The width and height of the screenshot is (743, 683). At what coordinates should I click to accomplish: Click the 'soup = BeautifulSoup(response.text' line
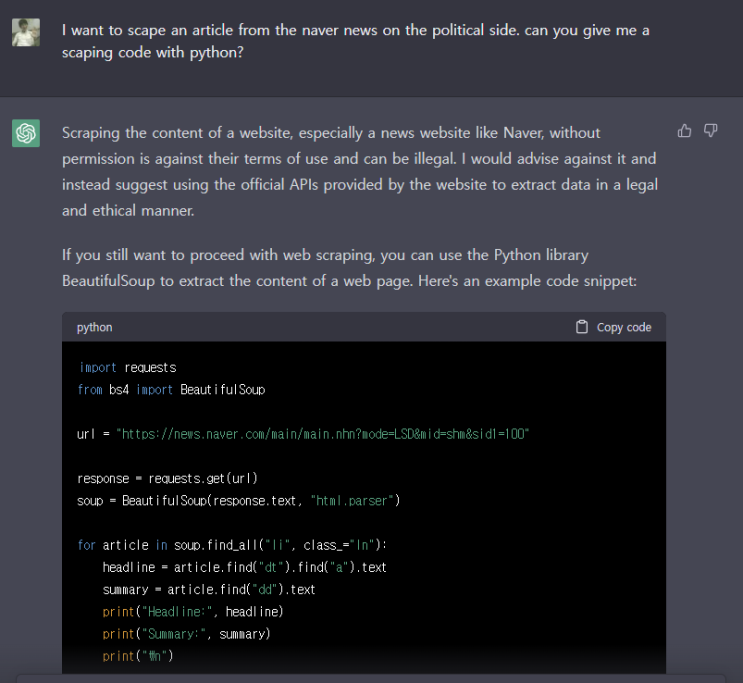tap(238, 501)
